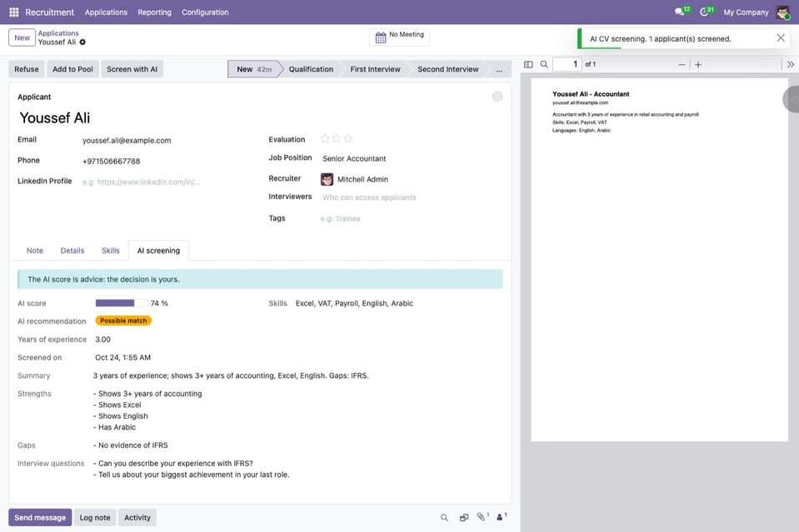This screenshot has width=799, height=532.
Task: Show followers of this applicant
Action: tap(502, 517)
